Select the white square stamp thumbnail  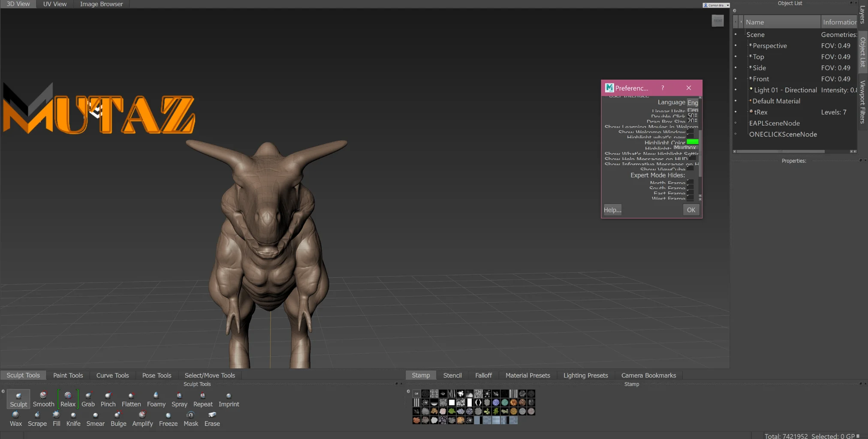click(x=452, y=403)
